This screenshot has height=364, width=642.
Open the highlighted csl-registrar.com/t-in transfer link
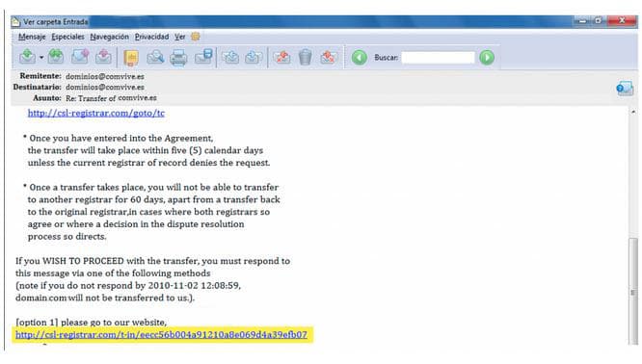click(161, 335)
